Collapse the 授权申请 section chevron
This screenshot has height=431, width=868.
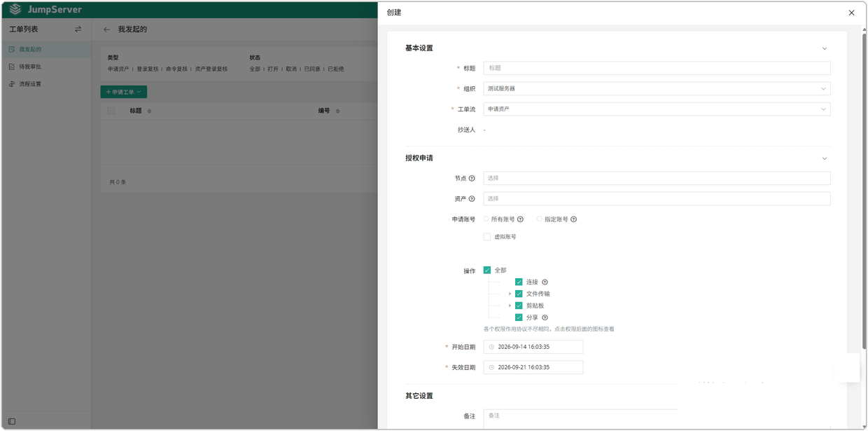pos(825,158)
